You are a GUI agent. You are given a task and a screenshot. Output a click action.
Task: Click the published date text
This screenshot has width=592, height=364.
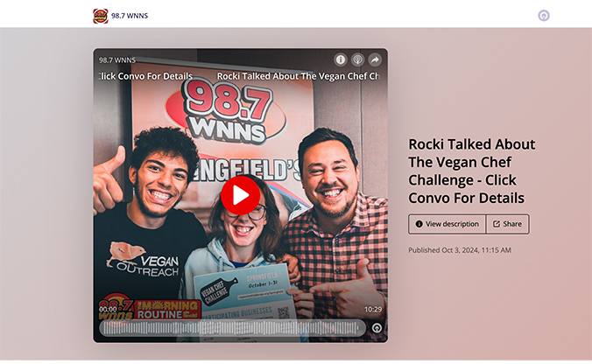[x=459, y=250]
